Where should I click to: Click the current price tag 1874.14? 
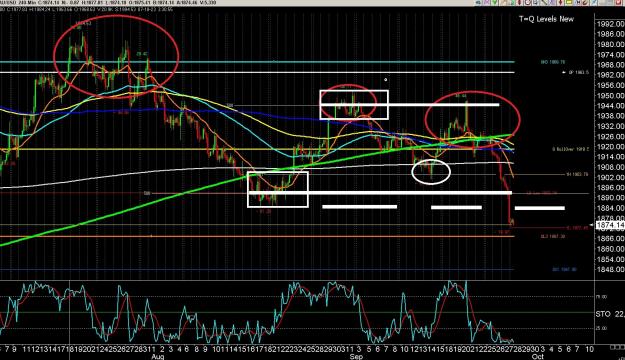pyautogui.click(x=610, y=225)
